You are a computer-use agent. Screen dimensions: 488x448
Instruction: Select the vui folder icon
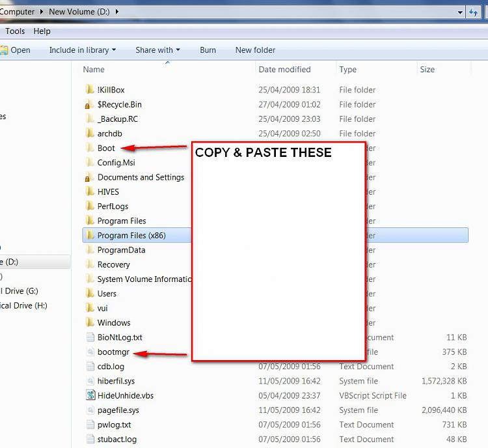point(90,308)
